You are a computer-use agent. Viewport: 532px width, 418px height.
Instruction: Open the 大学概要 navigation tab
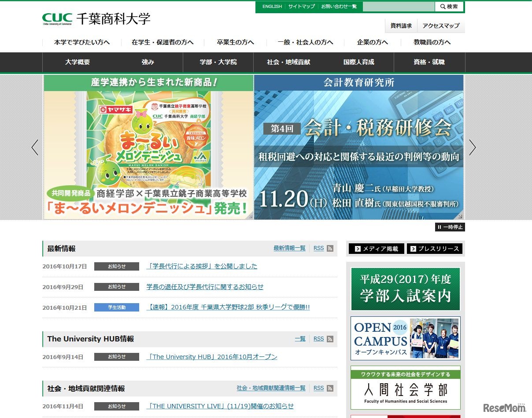coord(78,62)
